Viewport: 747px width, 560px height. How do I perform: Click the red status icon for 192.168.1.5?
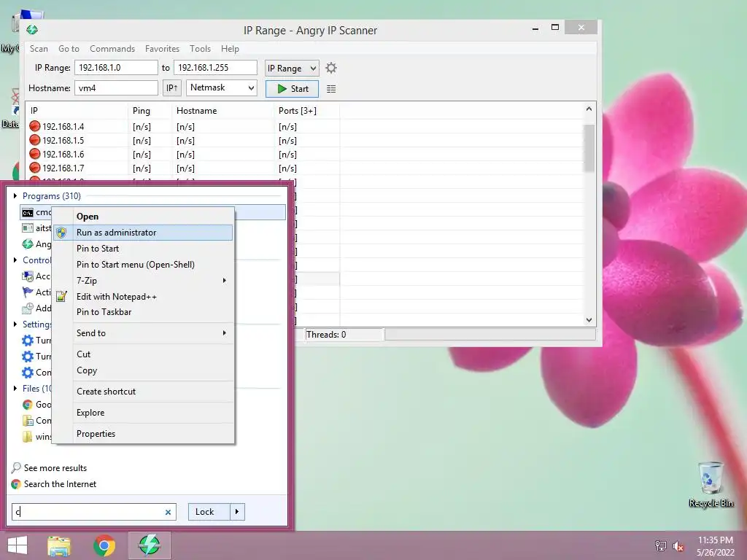tap(35, 140)
